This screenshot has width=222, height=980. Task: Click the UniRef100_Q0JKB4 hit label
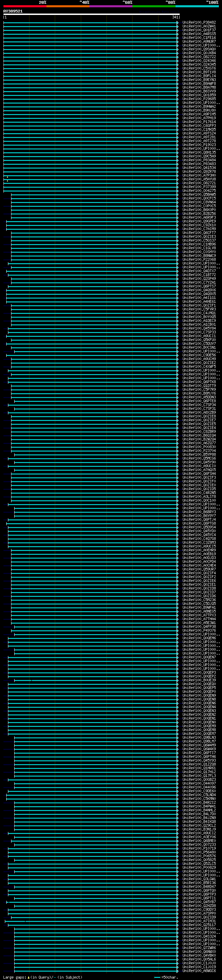tap(199, 53)
